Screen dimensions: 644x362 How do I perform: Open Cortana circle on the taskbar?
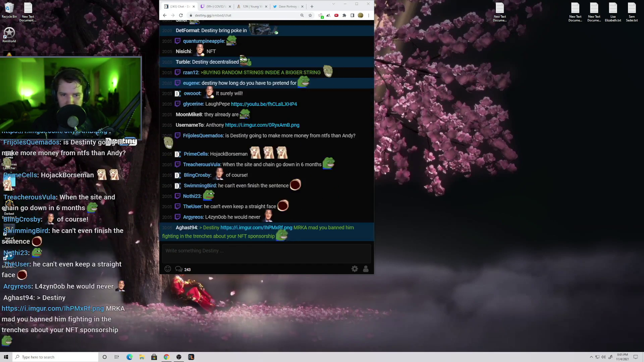pos(105,357)
